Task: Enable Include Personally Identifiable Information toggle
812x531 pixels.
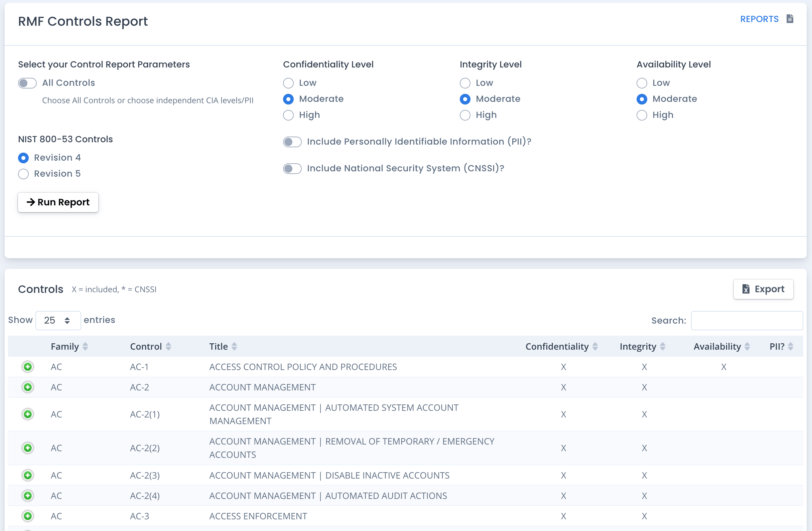Action: click(292, 142)
